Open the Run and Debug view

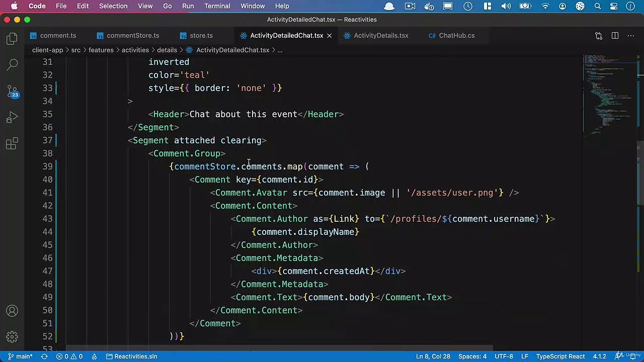click(x=12, y=118)
